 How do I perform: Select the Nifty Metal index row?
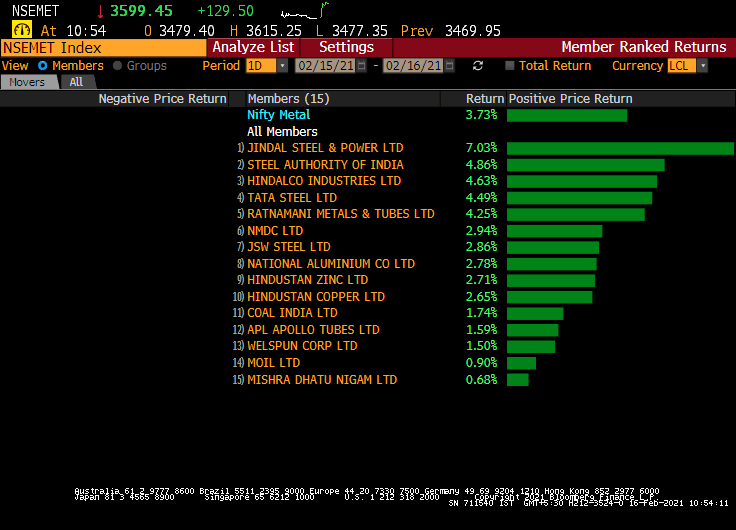pyautogui.click(x=279, y=115)
